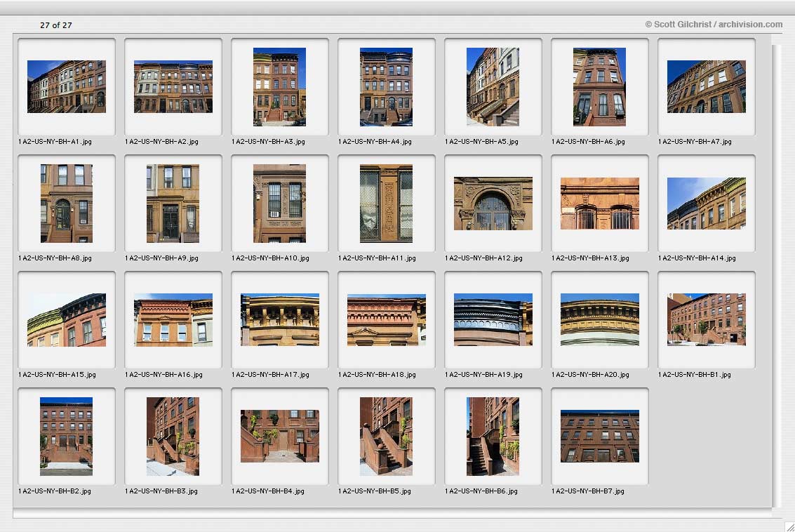
Task: Click the thumbnail image for 1A2-US-NY-BH-B6.jpg
Action: click(493, 437)
